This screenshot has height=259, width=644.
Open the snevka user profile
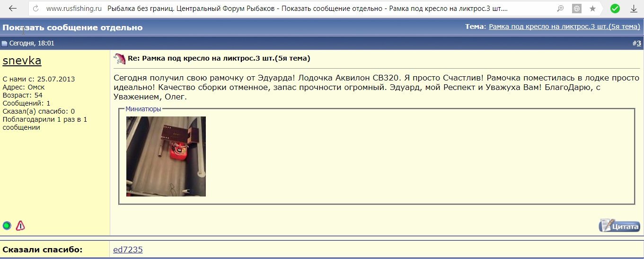pyautogui.click(x=22, y=61)
